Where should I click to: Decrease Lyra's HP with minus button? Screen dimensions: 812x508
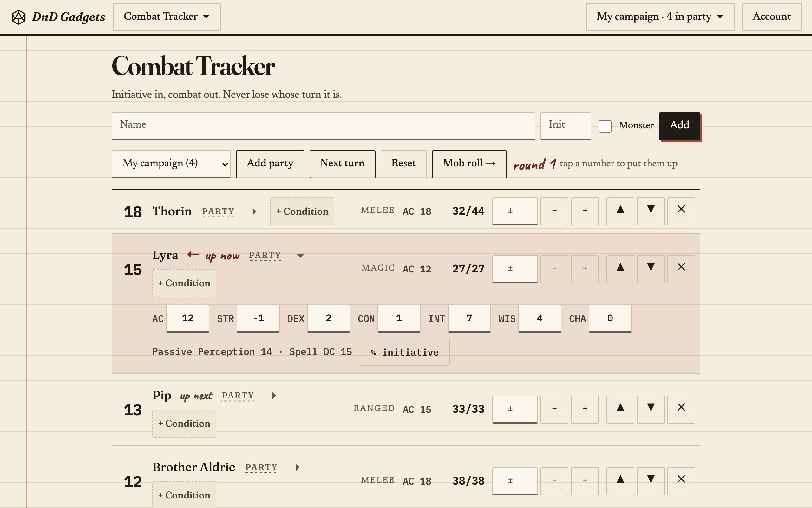(x=554, y=269)
